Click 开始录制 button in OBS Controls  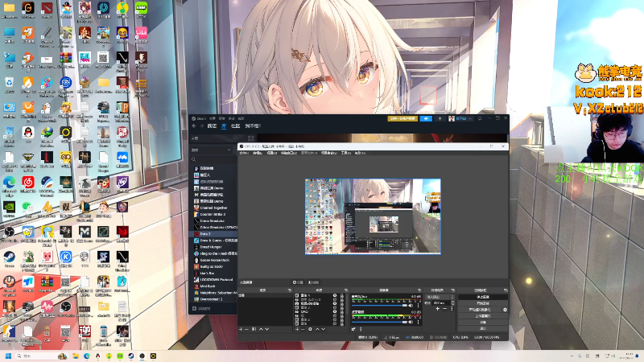click(482, 303)
